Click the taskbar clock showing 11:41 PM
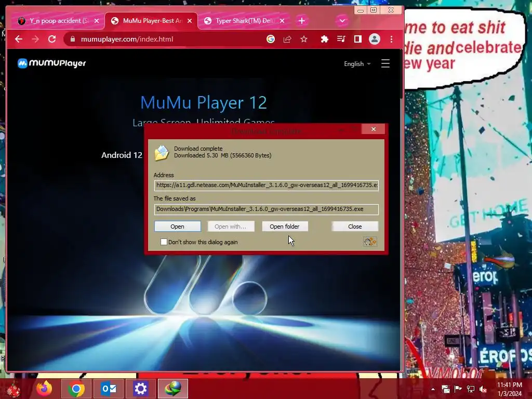 click(x=510, y=389)
